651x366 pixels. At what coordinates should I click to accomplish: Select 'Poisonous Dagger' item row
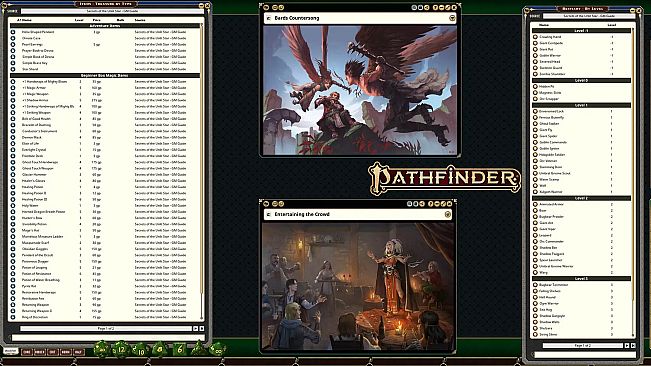pyautogui.click(x=105, y=261)
